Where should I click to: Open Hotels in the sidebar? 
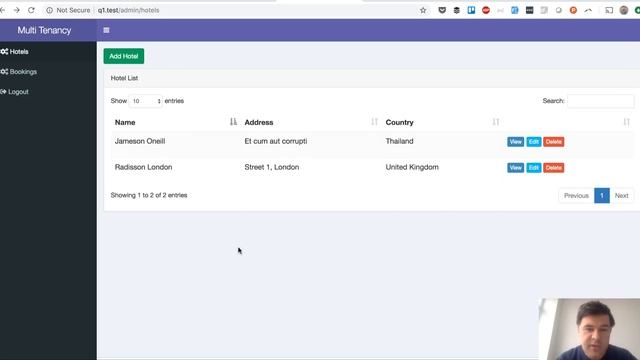point(15,51)
